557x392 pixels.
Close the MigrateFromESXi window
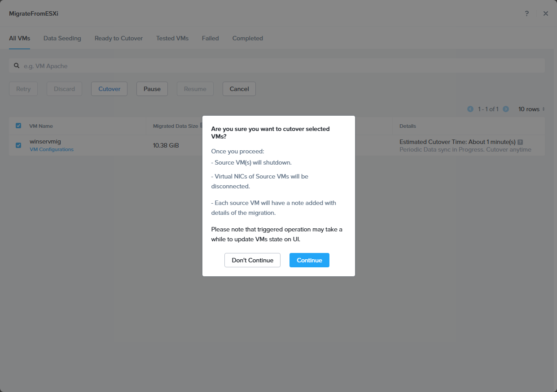click(546, 13)
